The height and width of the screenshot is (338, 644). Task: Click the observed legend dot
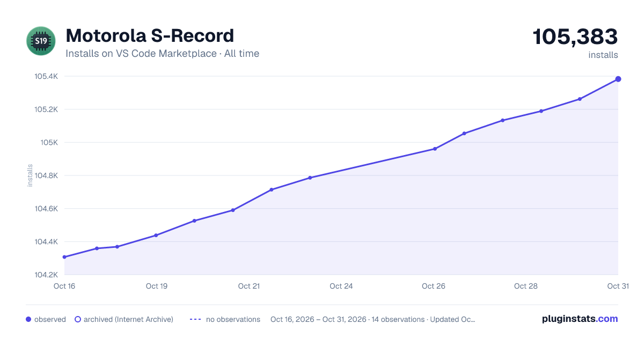(x=28, y=319)
